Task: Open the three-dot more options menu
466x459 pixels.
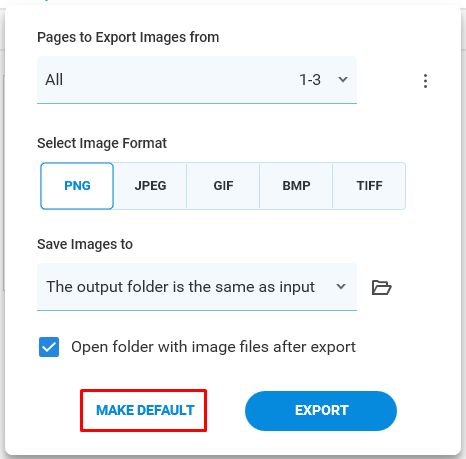Action: [425, 81]
